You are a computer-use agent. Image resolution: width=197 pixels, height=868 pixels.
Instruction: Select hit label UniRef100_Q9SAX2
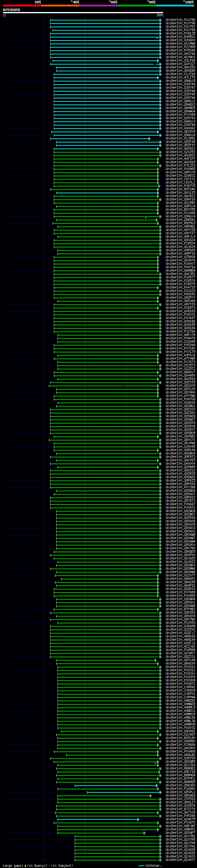tap(180, 531)
